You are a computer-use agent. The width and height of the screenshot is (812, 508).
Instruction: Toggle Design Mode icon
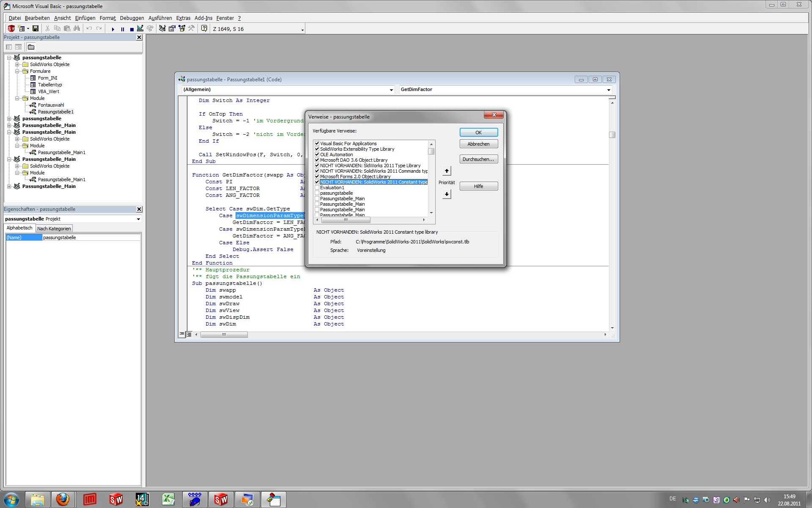coord(140,29)
